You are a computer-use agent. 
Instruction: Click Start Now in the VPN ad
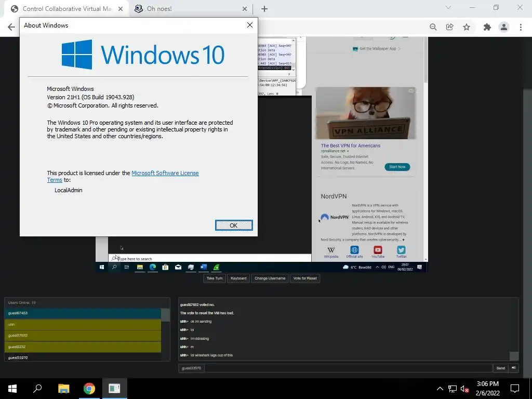pos(397,167)
